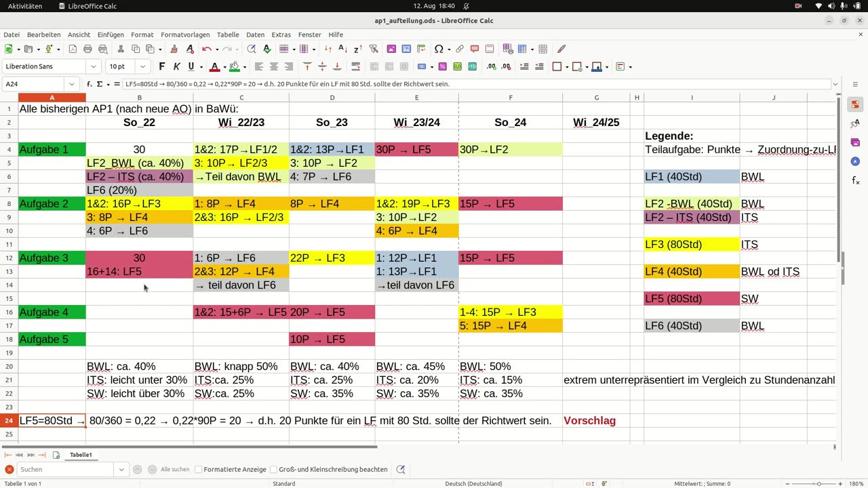
Task: Open the Datei menu
Action: tap(12, 35)
